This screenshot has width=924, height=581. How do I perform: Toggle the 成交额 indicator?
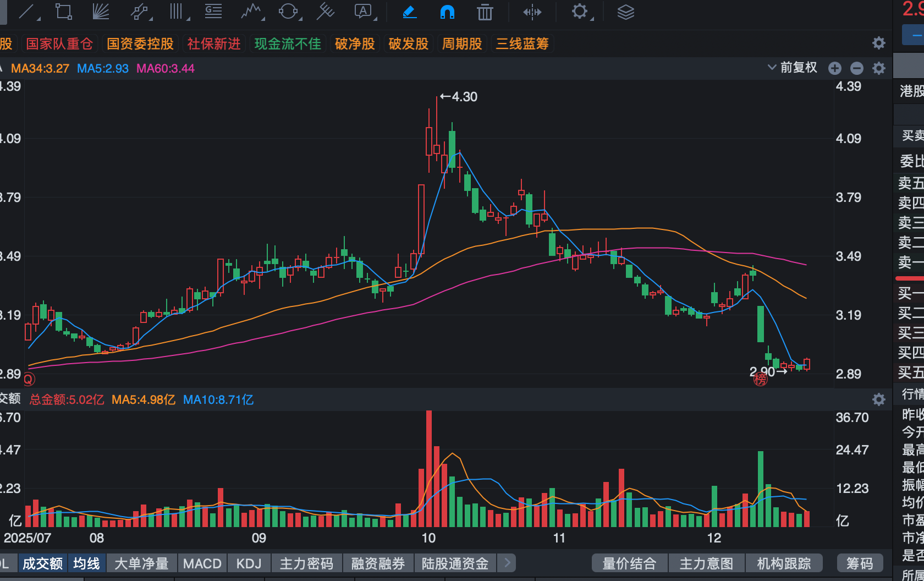(42, 563)
